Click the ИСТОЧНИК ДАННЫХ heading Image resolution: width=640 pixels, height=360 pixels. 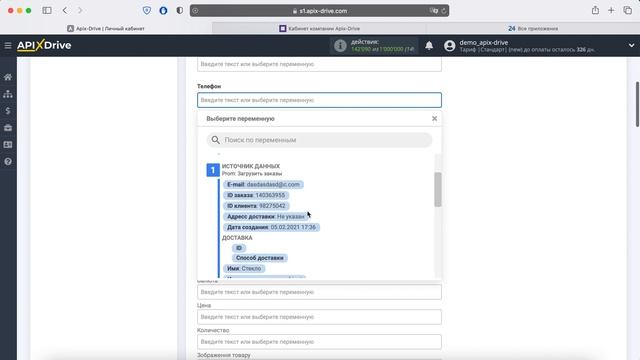[251, 166]
